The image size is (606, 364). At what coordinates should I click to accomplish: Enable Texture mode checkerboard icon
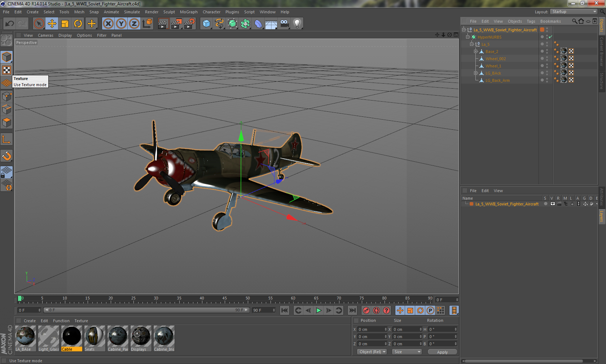tap(6, 70)
